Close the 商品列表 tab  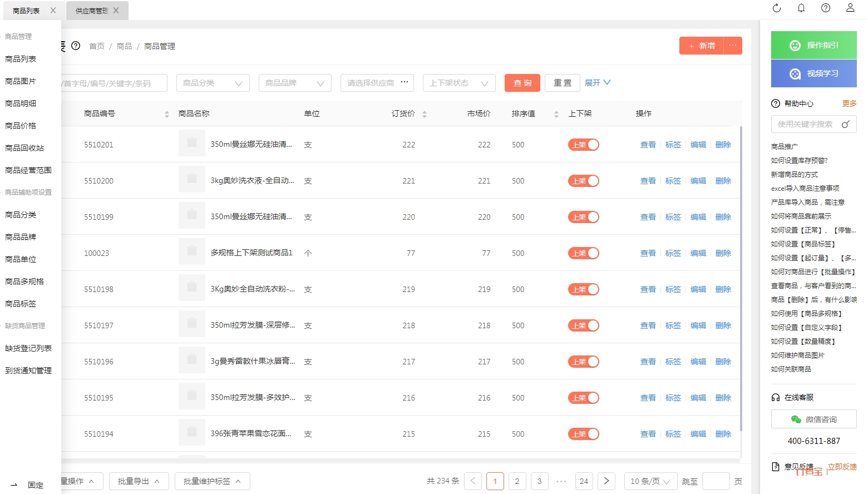tap(53, 10)
